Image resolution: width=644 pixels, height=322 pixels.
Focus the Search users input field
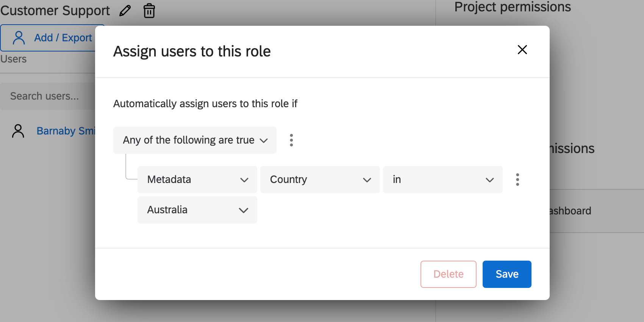(47, 96)
